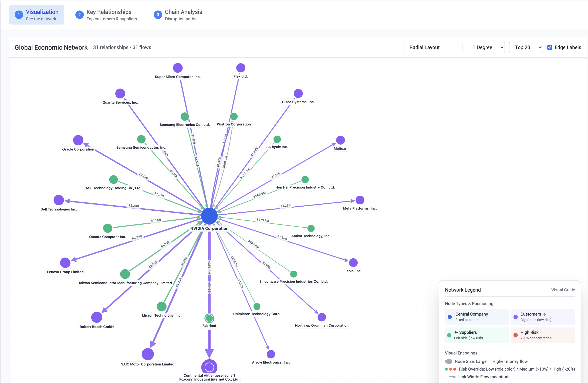Click the Visual Guide link

point(563,290)
